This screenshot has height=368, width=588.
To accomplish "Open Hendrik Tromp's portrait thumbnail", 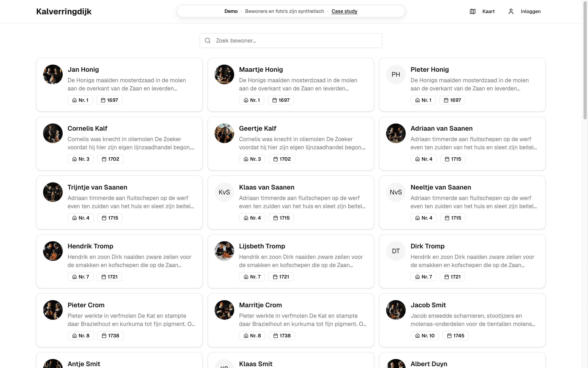I will (x=53, y=251).
